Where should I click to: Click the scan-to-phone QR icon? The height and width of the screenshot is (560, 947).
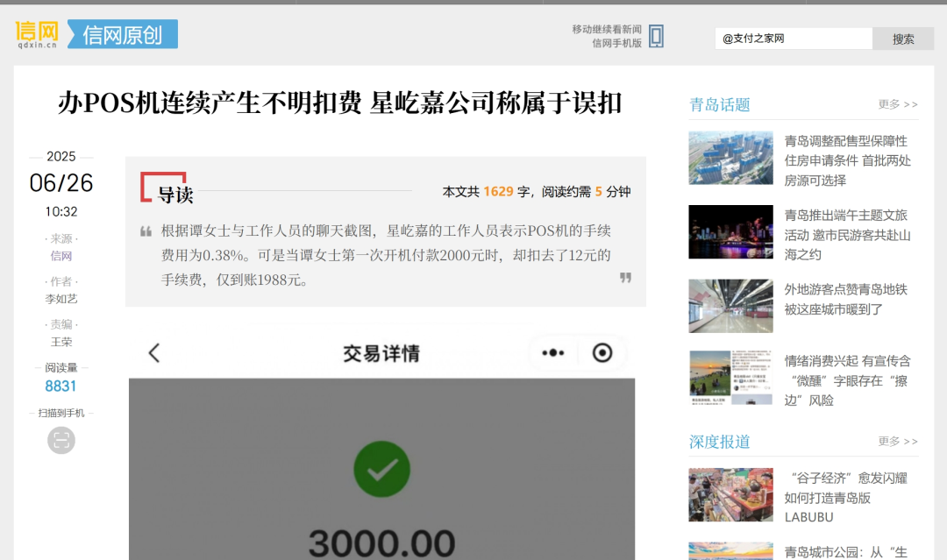click(61, 440)
